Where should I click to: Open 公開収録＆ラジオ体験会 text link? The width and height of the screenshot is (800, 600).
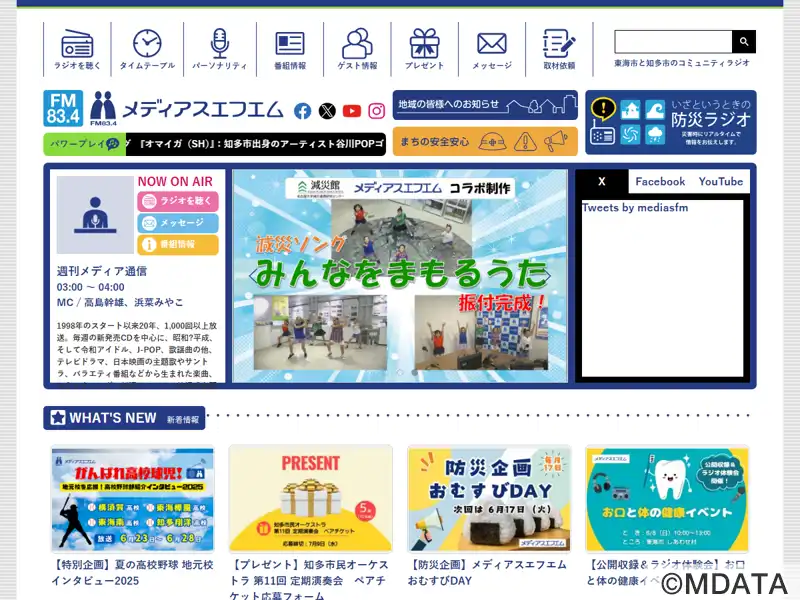666,572
